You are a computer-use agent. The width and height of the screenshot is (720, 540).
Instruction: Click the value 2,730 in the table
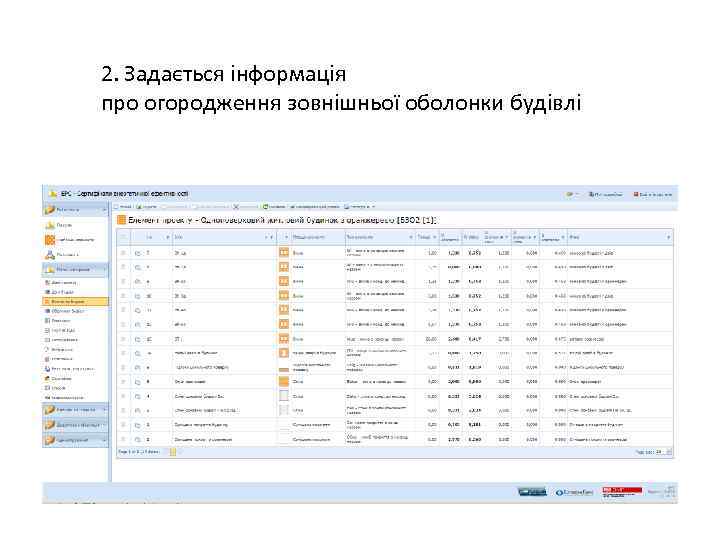click(504, 339)
